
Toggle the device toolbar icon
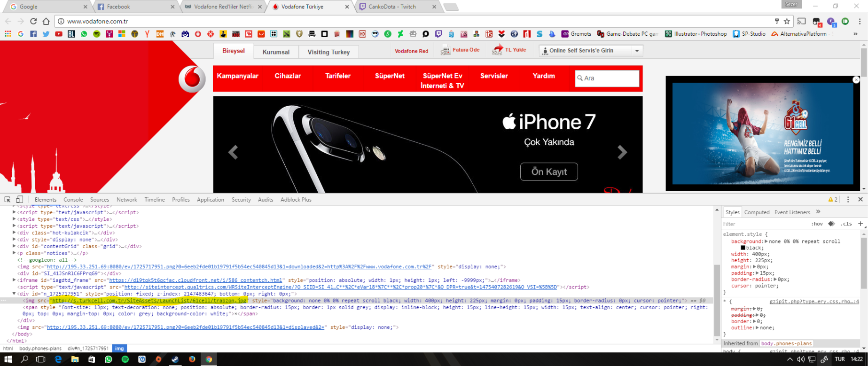(19, 200)
